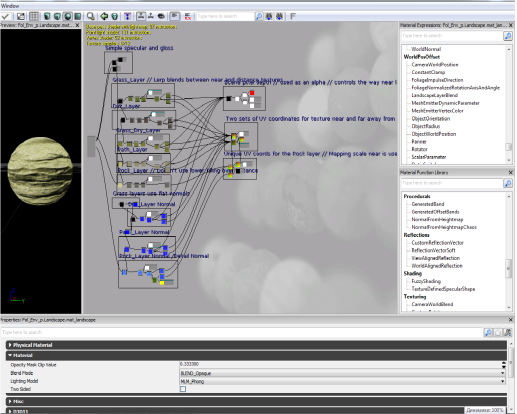The width and height of the screenshot is (517, 414).
Task: Click the magnifier icon in the toolbar
Action: coord(91,16)
